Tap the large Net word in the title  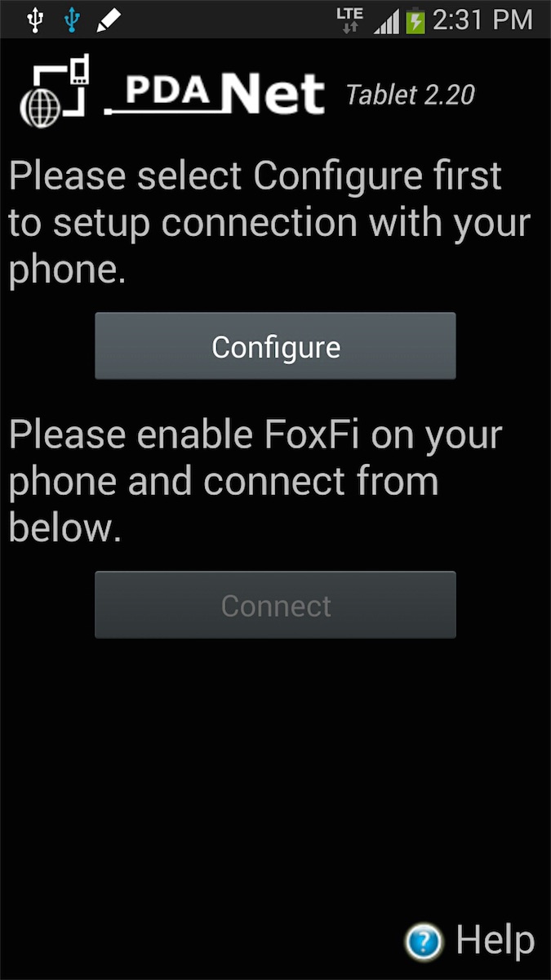(273, 93)
